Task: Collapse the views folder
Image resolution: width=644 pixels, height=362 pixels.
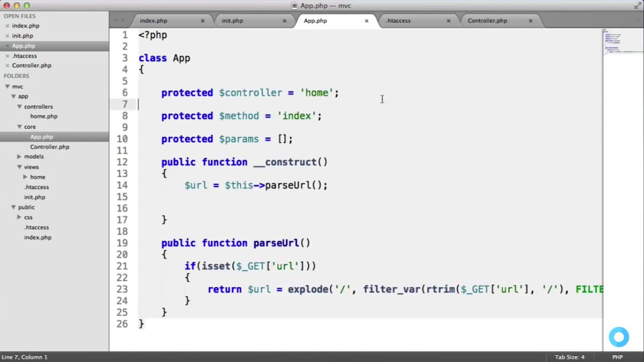Action: [x=20, y=167]
